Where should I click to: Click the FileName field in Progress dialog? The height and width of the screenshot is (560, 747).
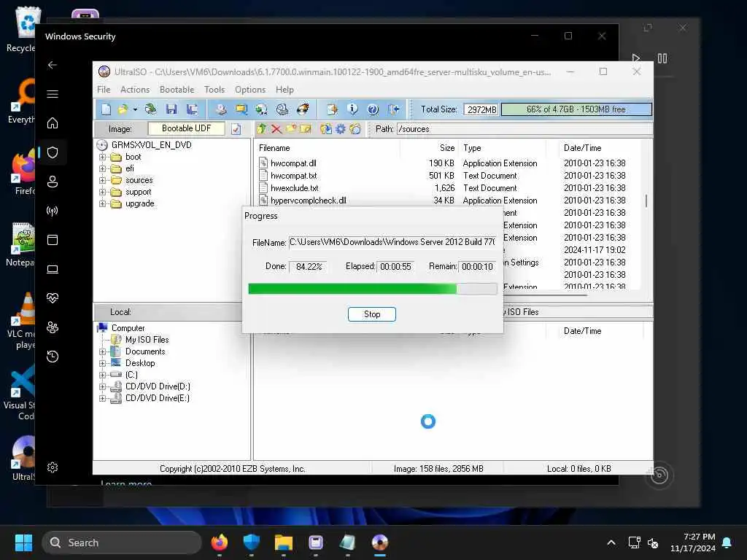coord(392,242)
